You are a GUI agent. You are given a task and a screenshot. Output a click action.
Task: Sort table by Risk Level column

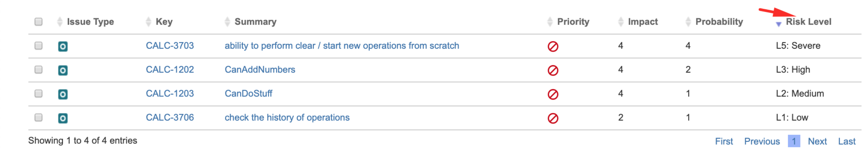(x=808, y=21)
